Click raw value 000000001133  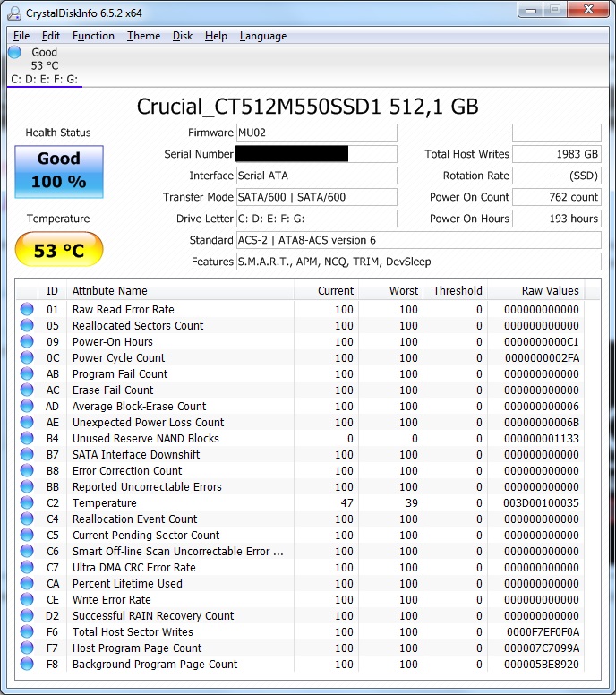tap(542, 438)
